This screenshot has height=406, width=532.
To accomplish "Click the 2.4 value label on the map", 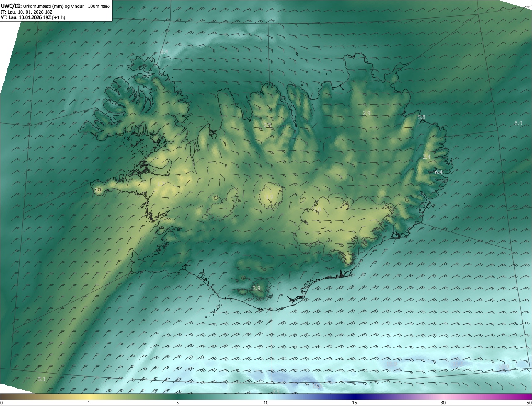I will (426, 157).
